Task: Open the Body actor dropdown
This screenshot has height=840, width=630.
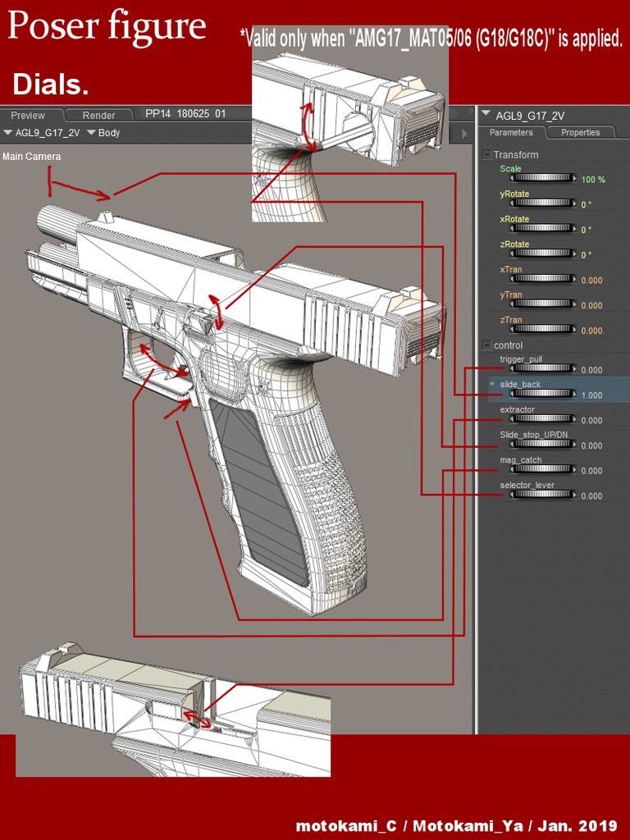Action: click(x=104, y=133)
